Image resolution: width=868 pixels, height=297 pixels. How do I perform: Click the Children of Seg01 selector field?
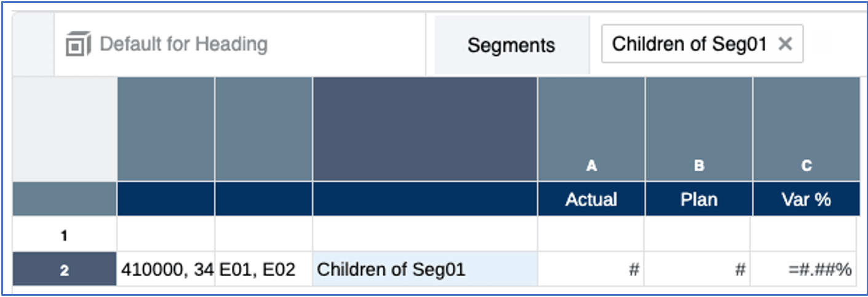(689, 44)
